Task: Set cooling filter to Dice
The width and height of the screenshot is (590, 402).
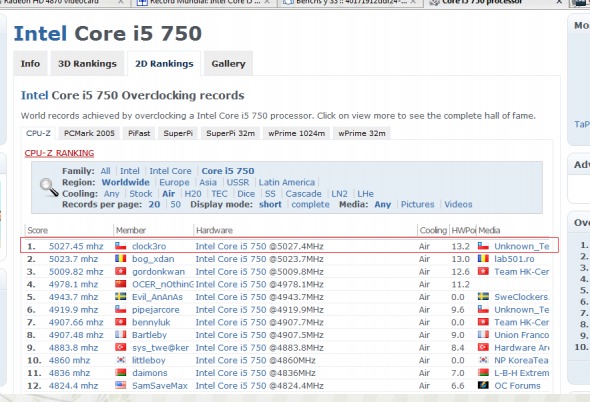Action: pos(246,193)
